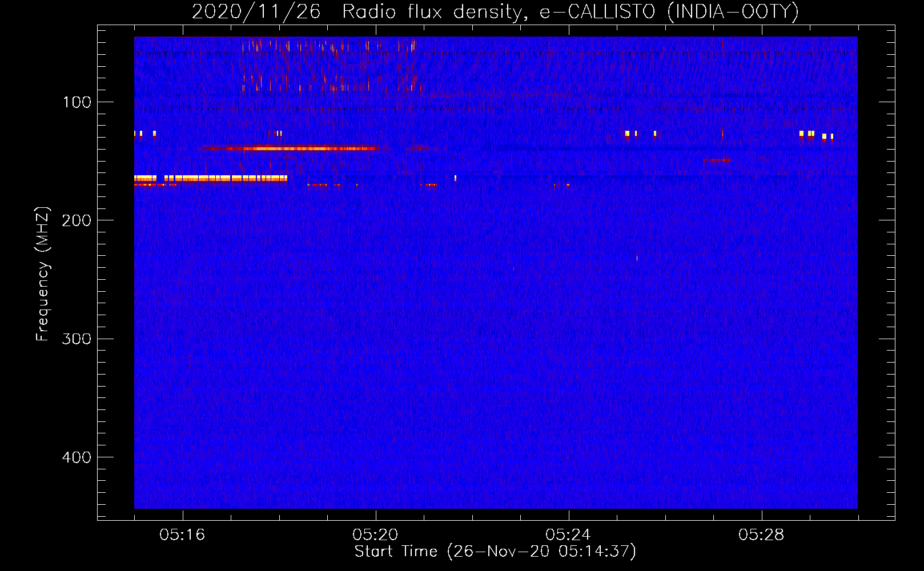
Task: Click the plot title '2020/11/26 Radio flux density'
Action: click(495, 12)
